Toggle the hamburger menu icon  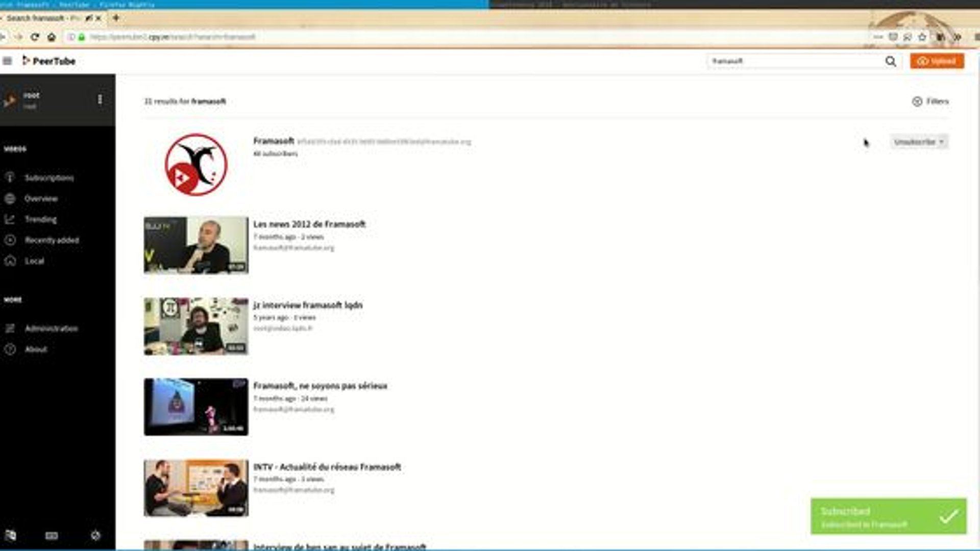(7, 61)
